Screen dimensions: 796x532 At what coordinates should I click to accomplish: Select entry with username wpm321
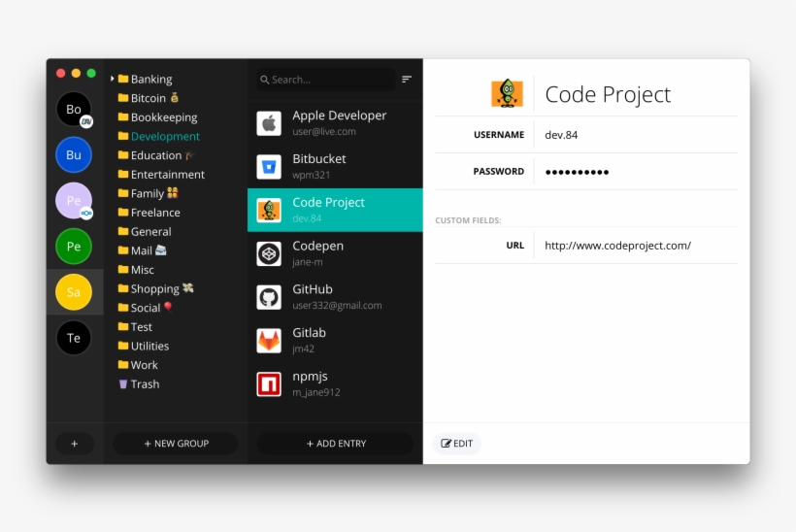pyautogui.click(x=335, y=167)
